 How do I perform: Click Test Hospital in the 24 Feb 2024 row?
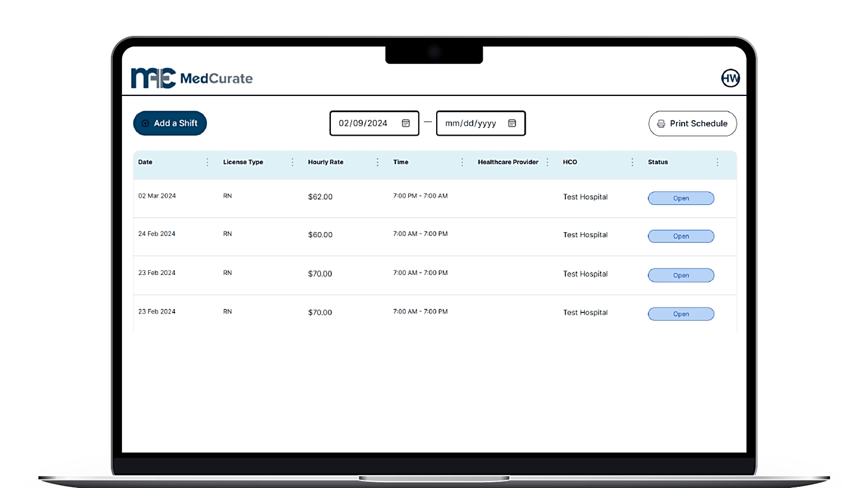click(x=585, y=235)
